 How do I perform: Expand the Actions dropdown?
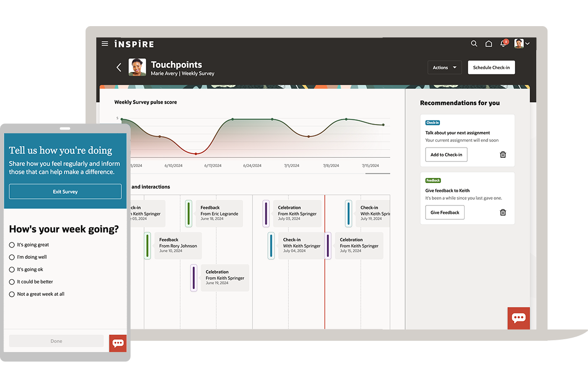(444, 68)
